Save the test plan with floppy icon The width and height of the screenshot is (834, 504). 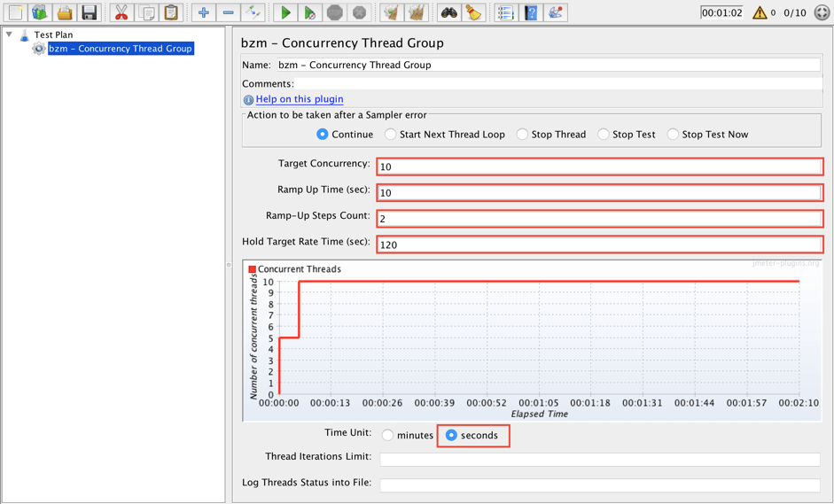click(90, 12)
